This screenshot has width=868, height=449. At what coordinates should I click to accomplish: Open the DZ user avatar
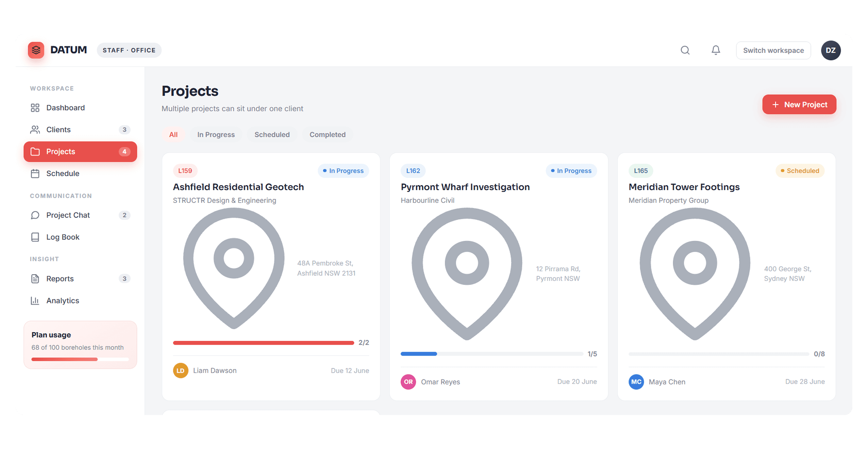point(831,50)
